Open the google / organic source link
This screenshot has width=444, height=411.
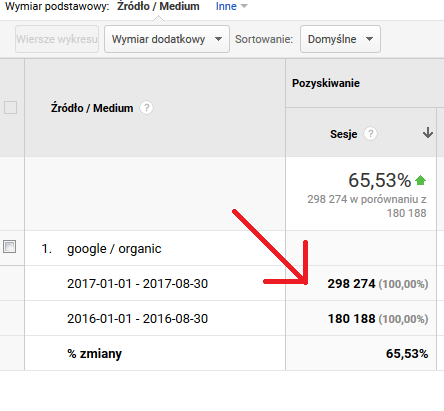click(x=114, y=249)
